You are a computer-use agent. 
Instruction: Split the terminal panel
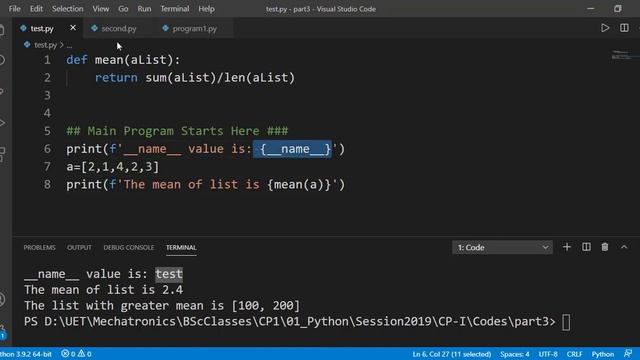coord(586,247)
